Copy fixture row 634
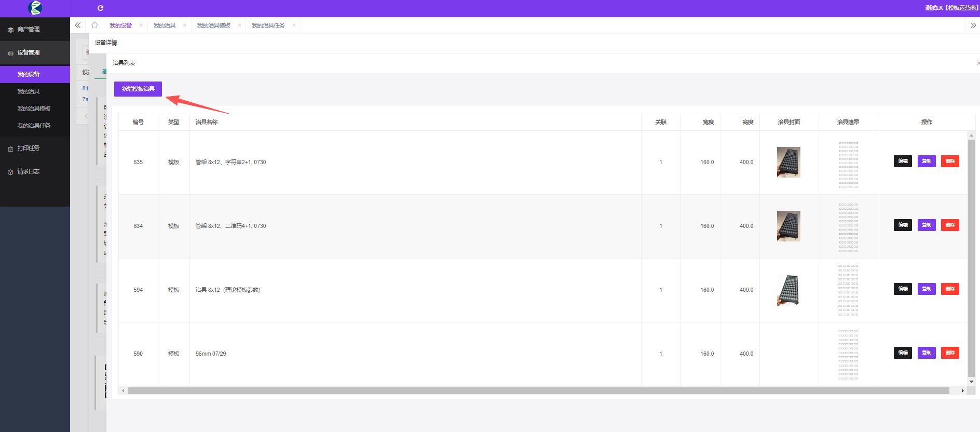Image resolution: width=980 pixels, height=432 pixels. [x=927, y=225]
